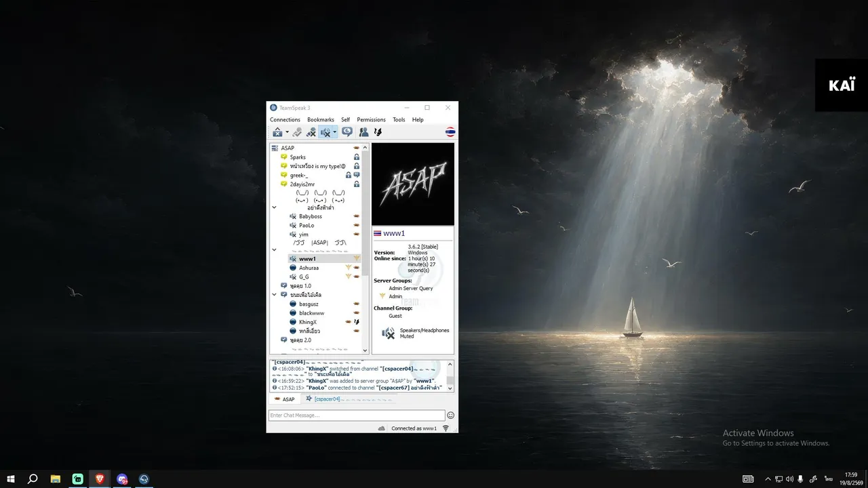868x488 pixels.
Task: Select user basgusz in the channel tree
Action: point(309,304)
